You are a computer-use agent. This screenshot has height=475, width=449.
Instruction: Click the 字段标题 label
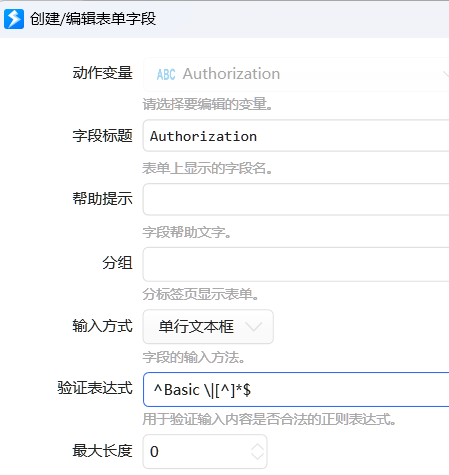[x=103, y=136]
